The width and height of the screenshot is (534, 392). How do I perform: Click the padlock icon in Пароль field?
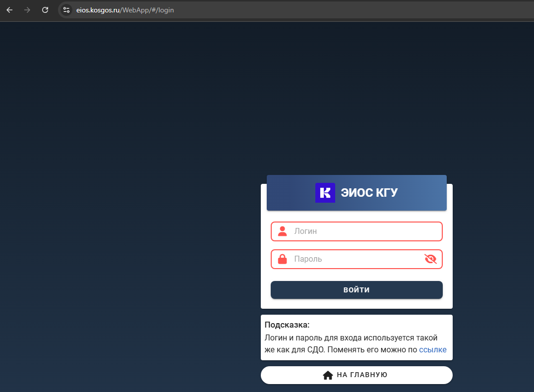pyautogui.click(x=282, y=259)
